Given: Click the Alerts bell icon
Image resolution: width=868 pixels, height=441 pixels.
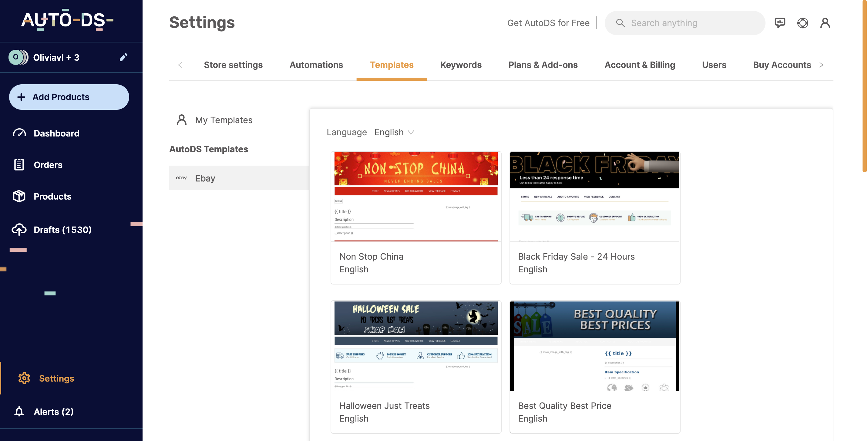Looking at the screenshot, I should pyautogui.click(x=19, y=411).
